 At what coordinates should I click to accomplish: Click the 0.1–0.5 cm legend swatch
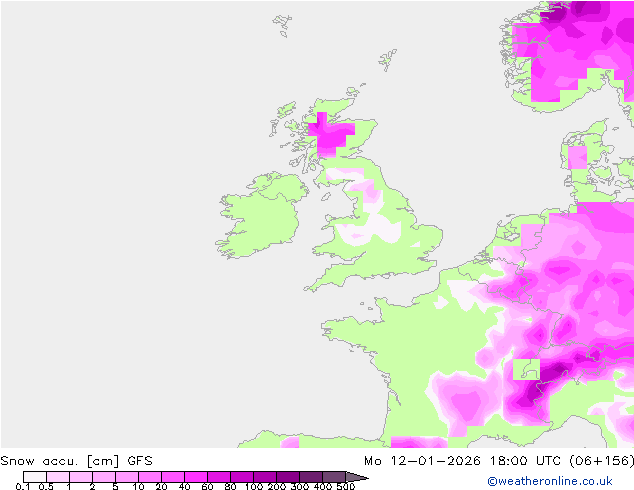point(35,477)
